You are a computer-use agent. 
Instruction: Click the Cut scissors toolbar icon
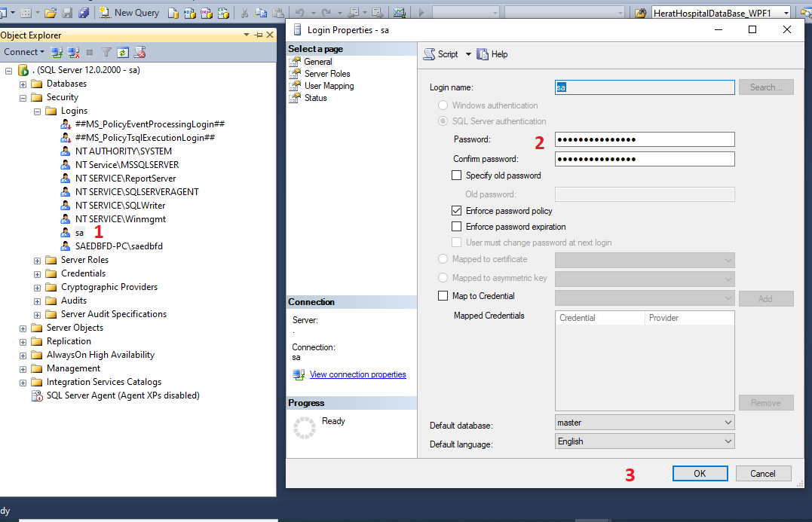(244, 13)
